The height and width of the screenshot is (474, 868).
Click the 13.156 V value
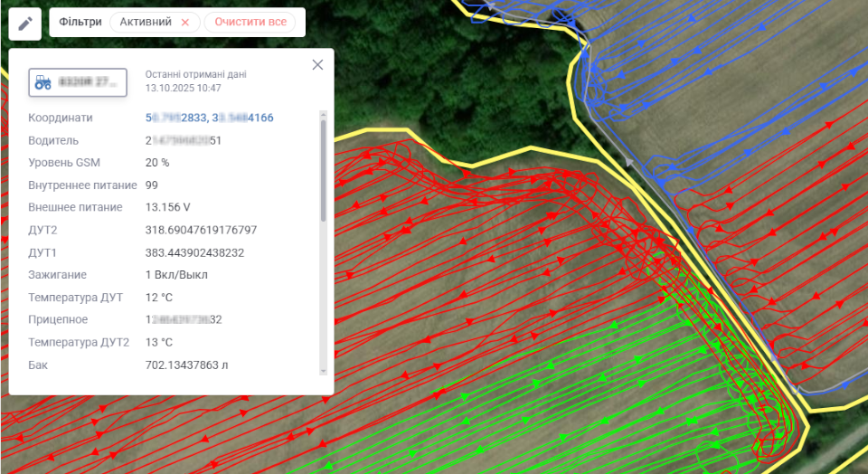click(168, 207)
